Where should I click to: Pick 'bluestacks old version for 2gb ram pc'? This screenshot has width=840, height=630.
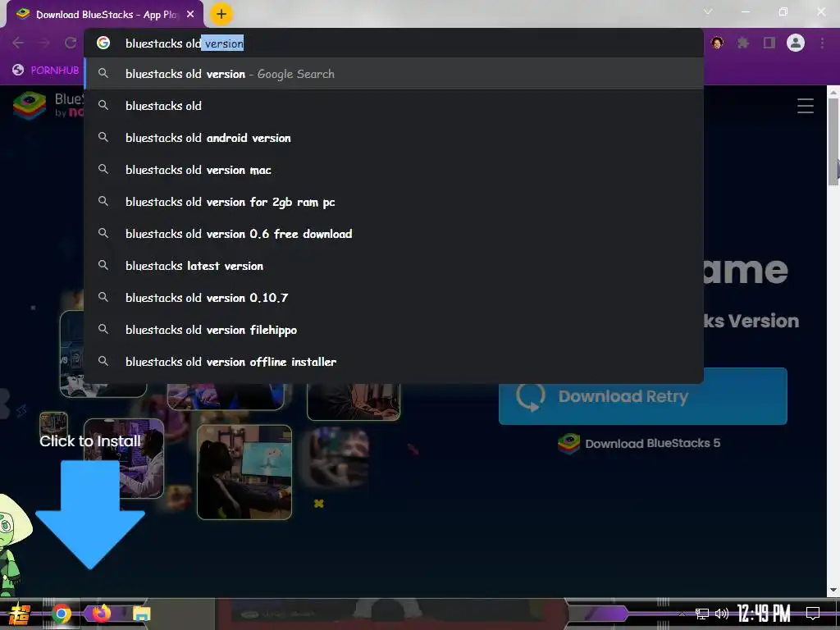394,202
